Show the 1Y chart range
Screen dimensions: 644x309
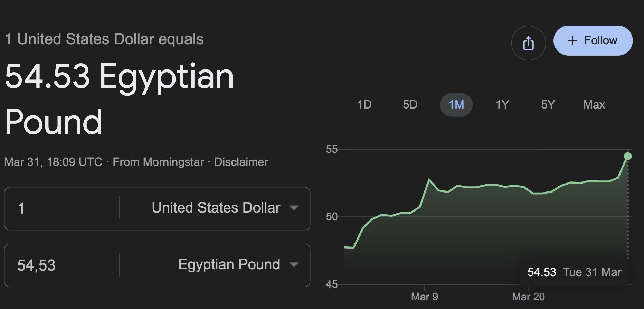[x=502, y=104]
